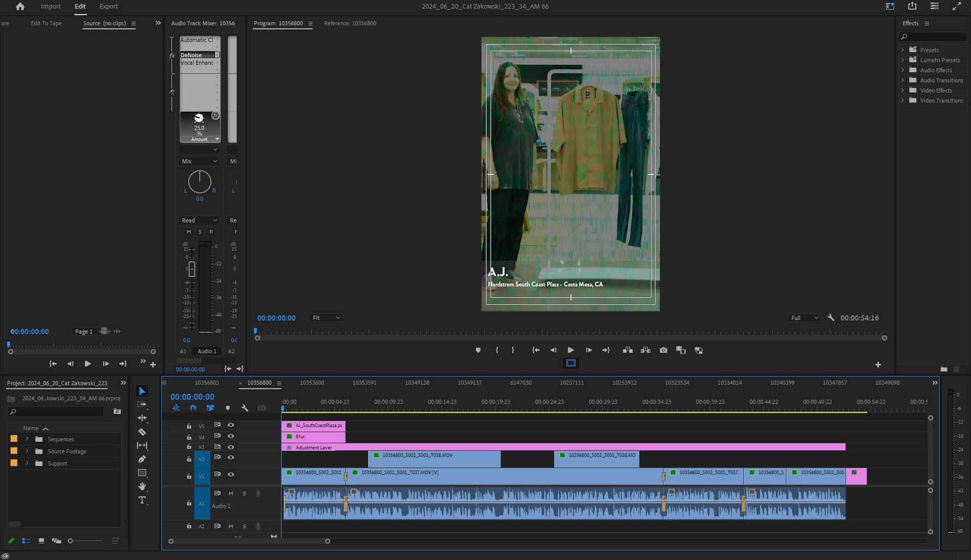This screenshot has height=560, width=971.
Task: Open the Read automation mode dropdown
Action: 199,220
